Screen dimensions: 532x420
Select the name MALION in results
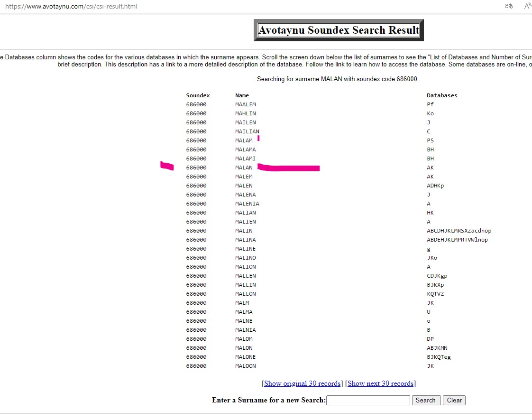click(245, 267)
